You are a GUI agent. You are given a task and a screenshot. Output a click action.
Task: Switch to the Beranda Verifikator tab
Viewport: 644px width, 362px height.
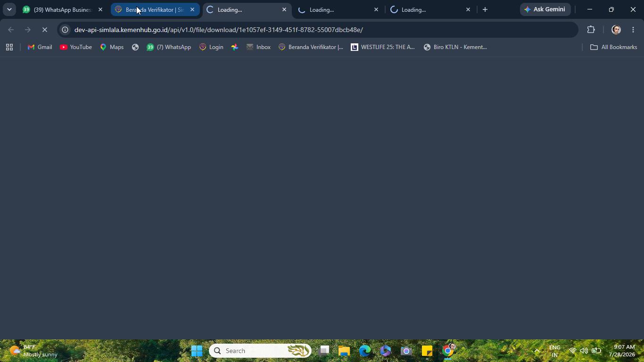155,9
